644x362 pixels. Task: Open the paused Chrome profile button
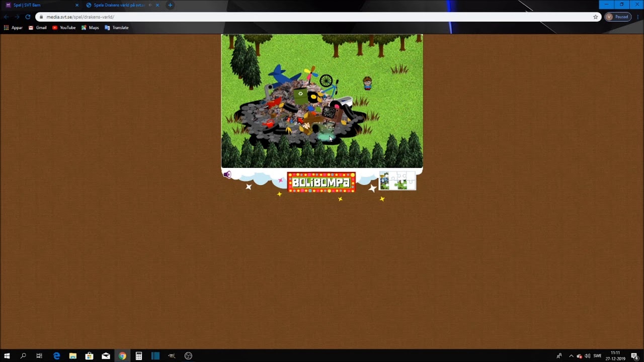pos(618,17)
